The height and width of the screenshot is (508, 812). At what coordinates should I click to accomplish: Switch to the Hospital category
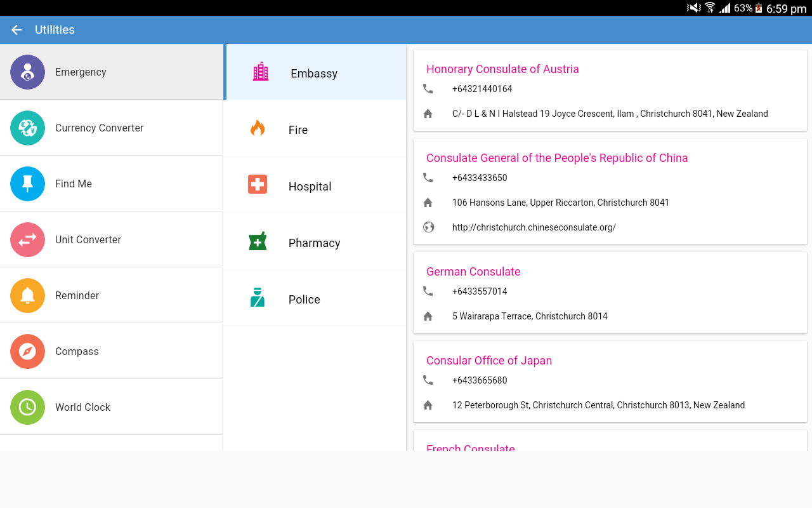(x=315, y=185)
